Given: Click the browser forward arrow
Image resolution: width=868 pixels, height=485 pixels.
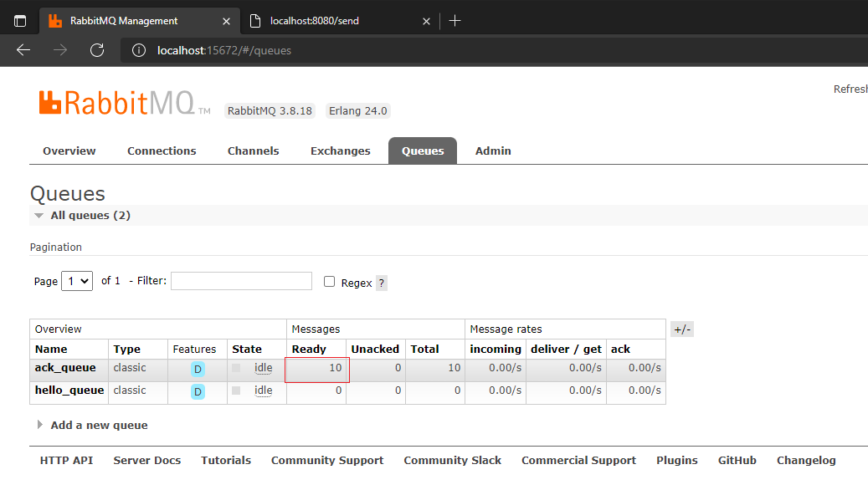Looking at the screenshot, I should [59, 50].
